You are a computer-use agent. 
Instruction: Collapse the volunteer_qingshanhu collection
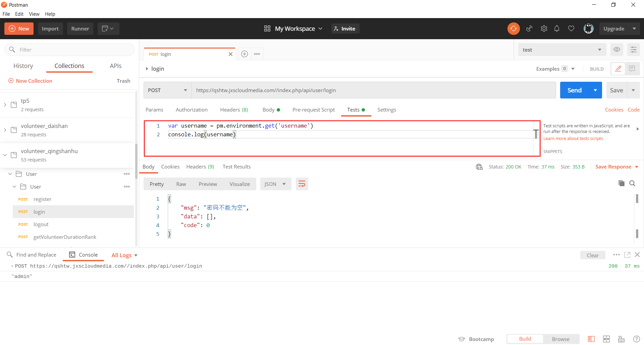click(x=5, y=155)
